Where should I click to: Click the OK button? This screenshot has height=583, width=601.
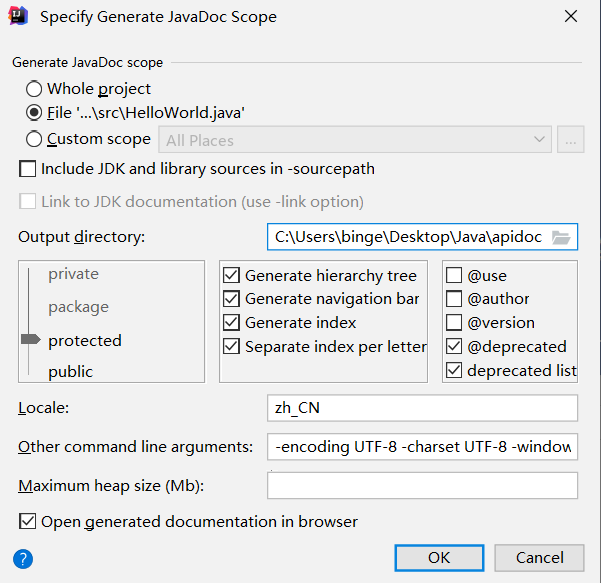tap(439, 558)
